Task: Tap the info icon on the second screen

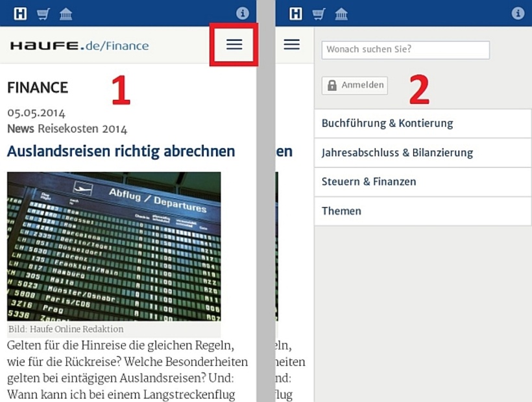Action: pos(517,12)
